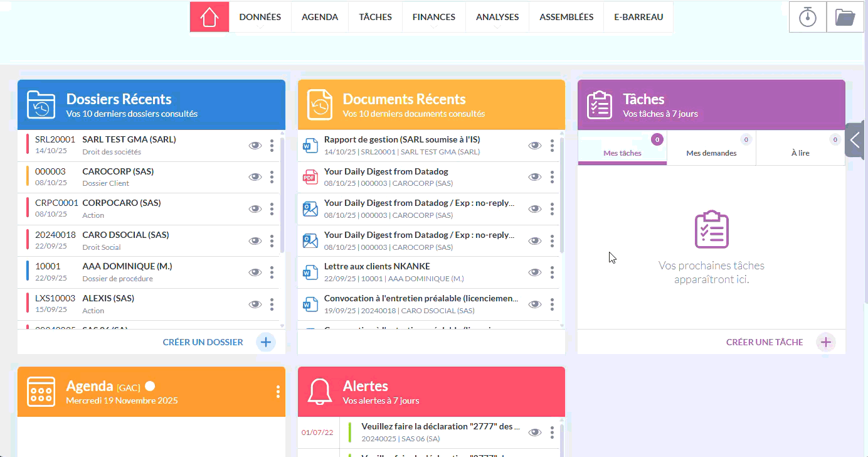
Task: Click eye icon for Lettre aux clients NKANKE
Action: tap(534, 272)
